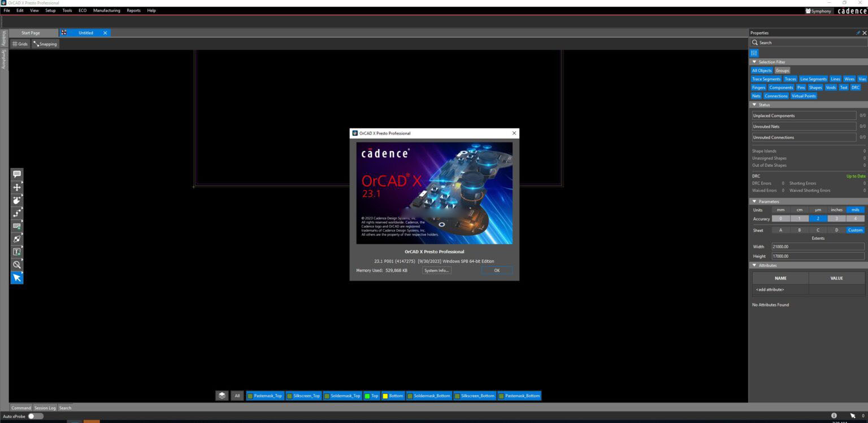This screenshot has width=868, height=423.
Task: Click the System Info button
Action: coord(437,270)
